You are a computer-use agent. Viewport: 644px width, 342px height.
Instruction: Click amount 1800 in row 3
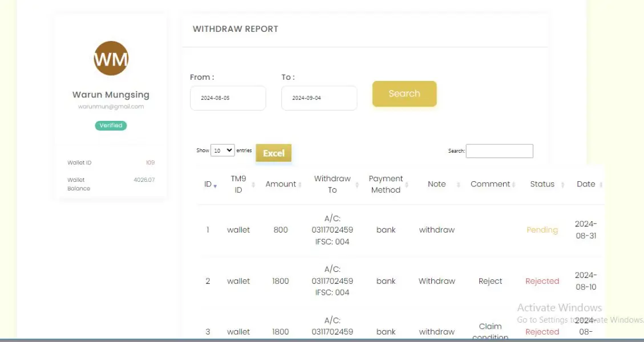point(281,332)
